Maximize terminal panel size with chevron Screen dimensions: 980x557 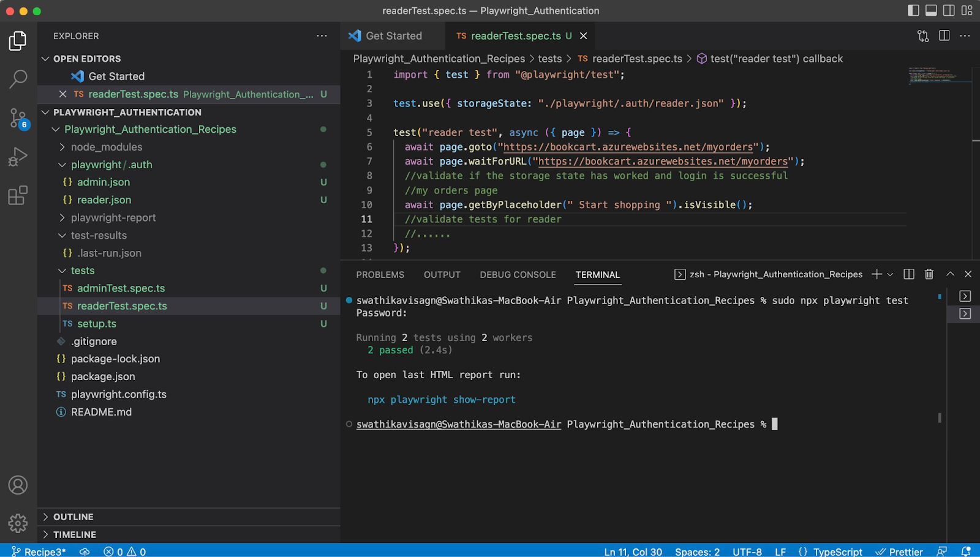(x=950, y=274)
